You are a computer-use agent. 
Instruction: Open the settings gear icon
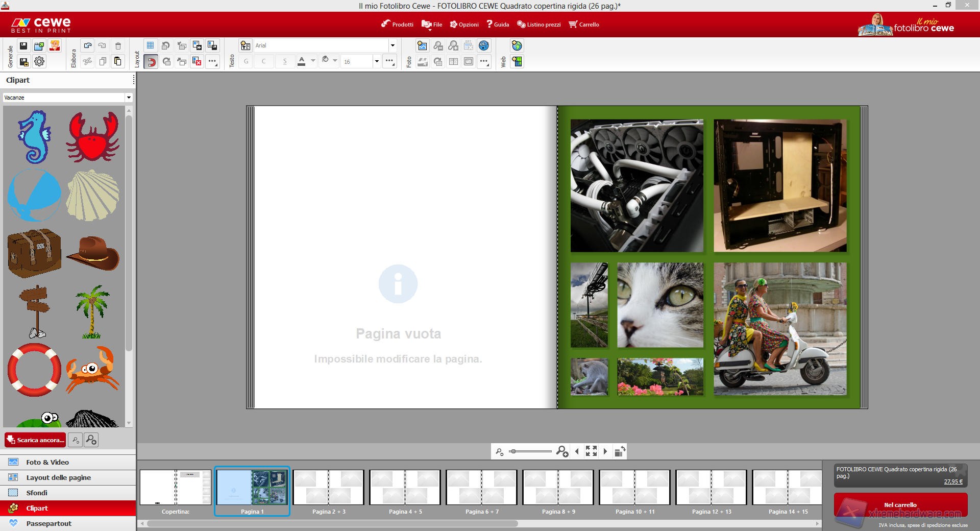point(39,62)
